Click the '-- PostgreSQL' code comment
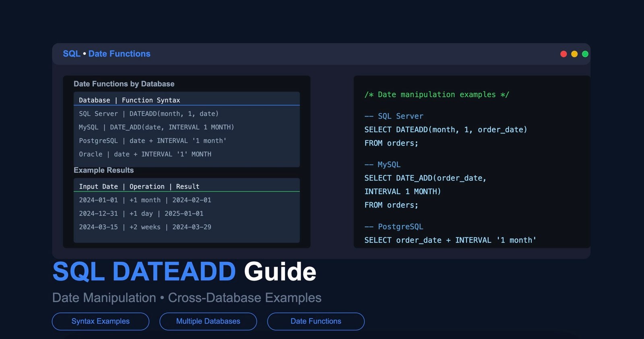Viewport: 644px width, 339px height. (394, 227)
